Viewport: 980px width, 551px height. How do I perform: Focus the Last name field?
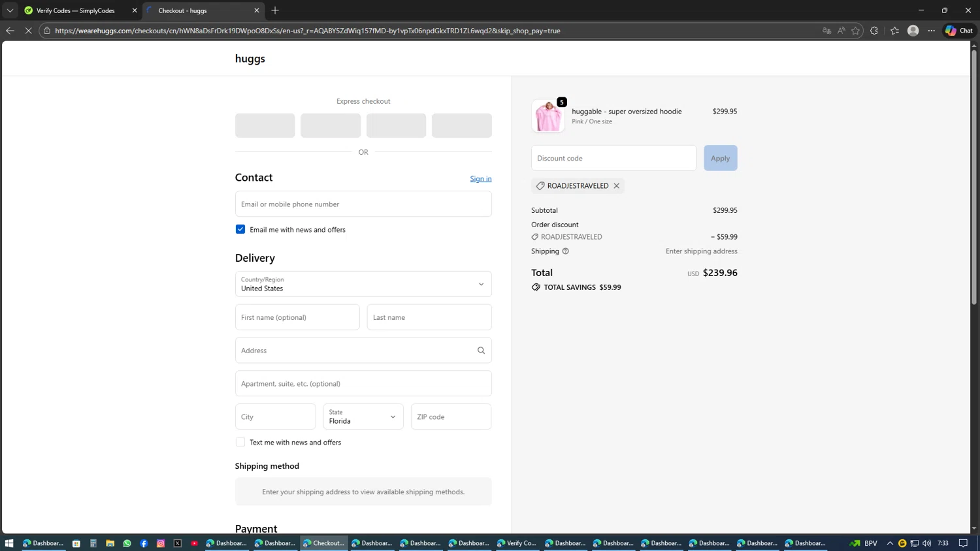click(429, 317)
